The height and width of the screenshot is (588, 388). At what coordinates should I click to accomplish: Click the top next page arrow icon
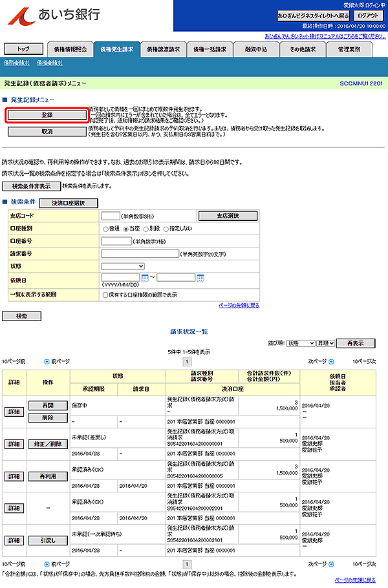[x=331, y=362]
